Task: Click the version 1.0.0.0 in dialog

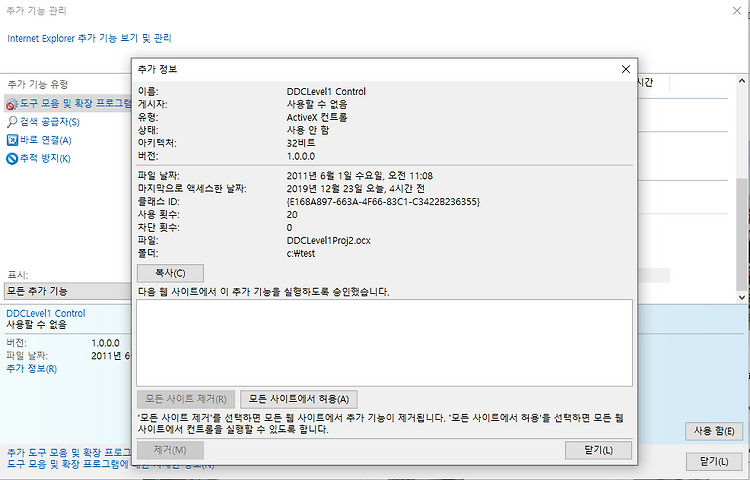Action: pos(301,156)
